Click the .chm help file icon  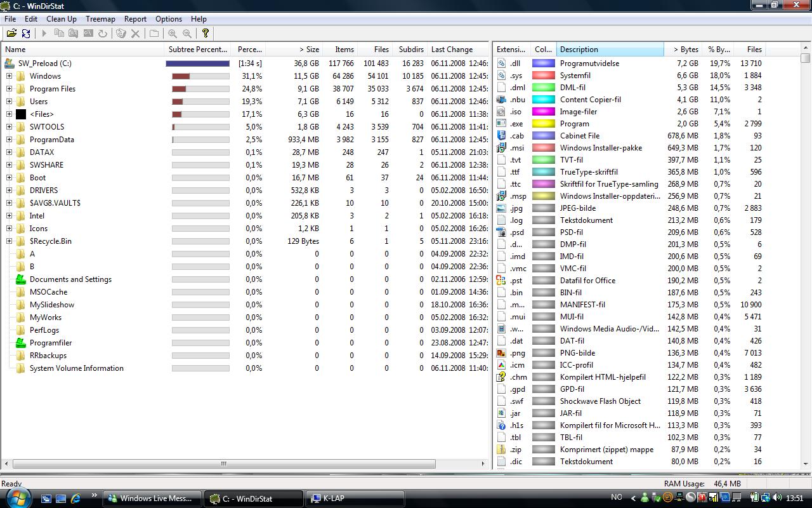click(501, 377)
